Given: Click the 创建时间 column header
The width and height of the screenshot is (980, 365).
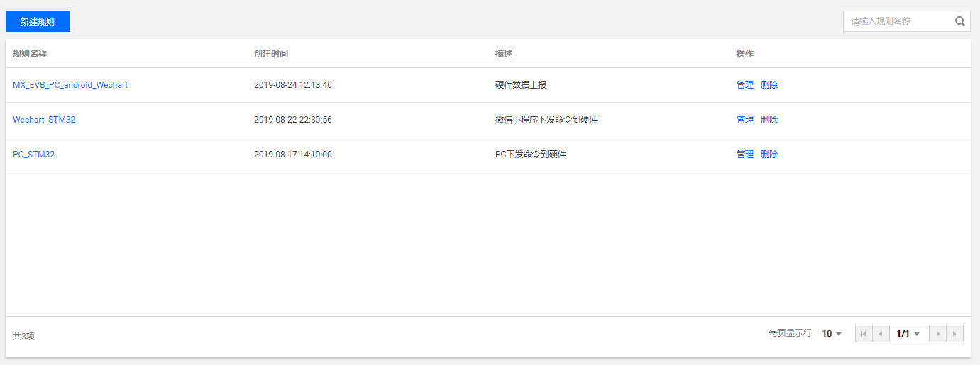Looking at the screenshot, I should click(x=271, y=53).
